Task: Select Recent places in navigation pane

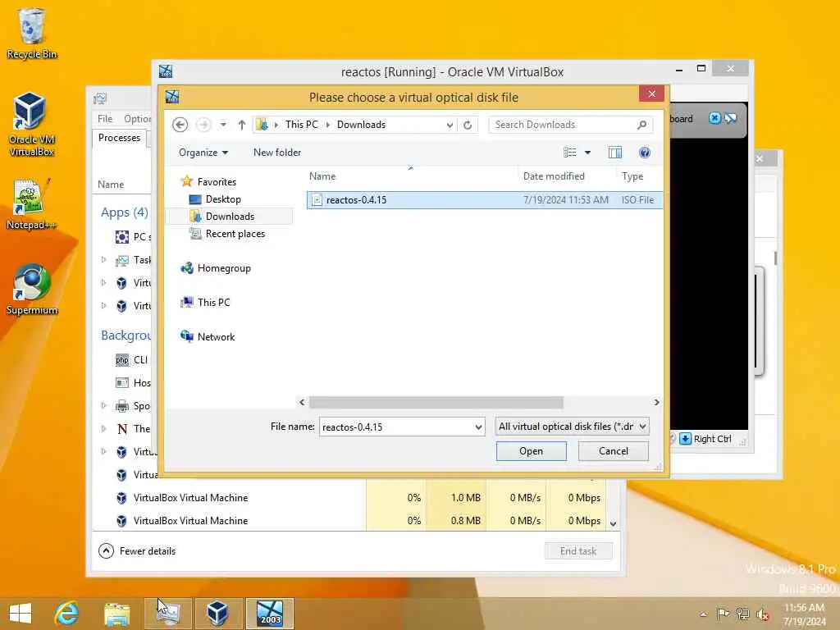Action: tap(235, 234)
